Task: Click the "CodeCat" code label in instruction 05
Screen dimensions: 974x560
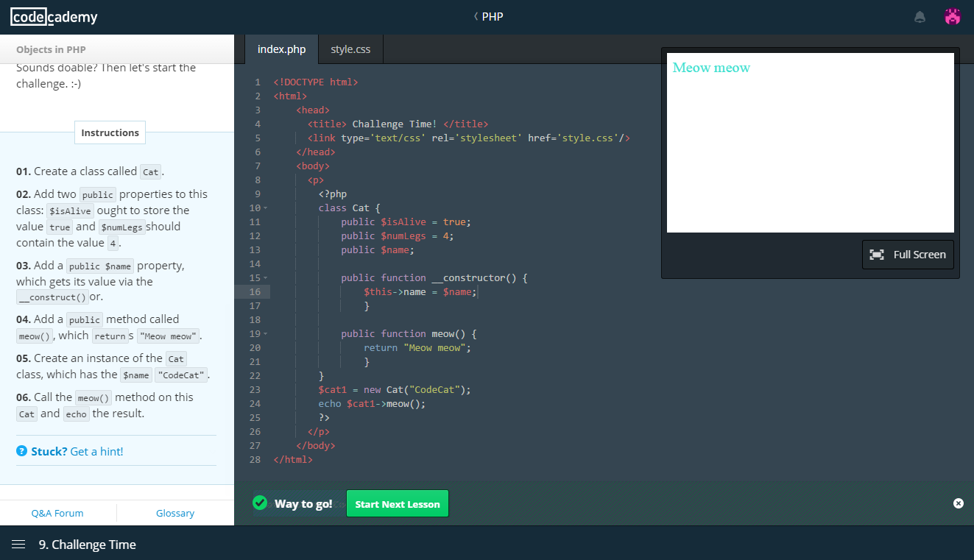Action: coord(181,375)
